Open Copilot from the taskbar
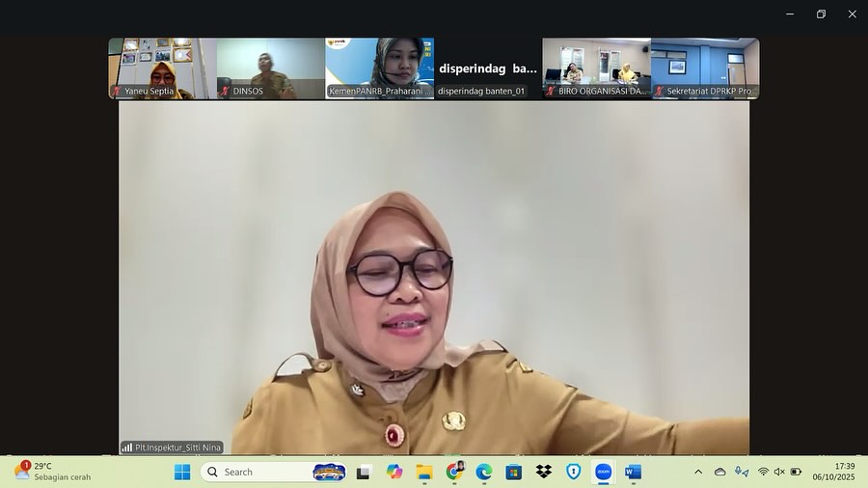 (393, 472)
